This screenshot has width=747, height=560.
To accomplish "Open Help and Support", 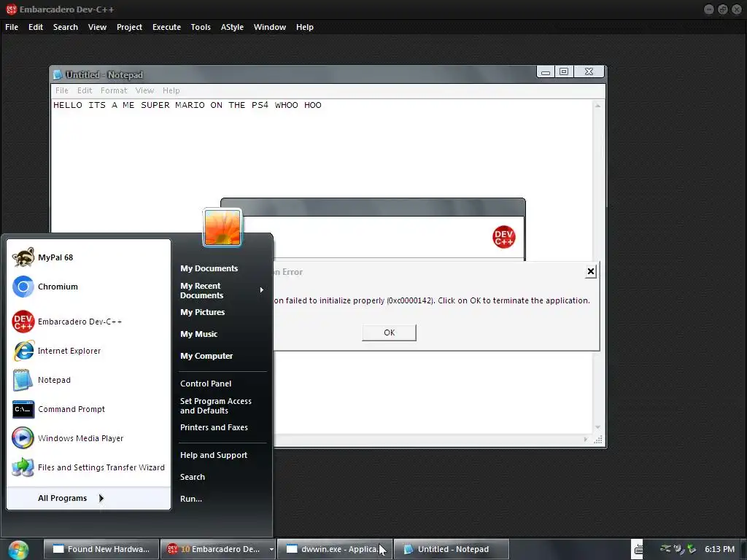I will [214, 455].
